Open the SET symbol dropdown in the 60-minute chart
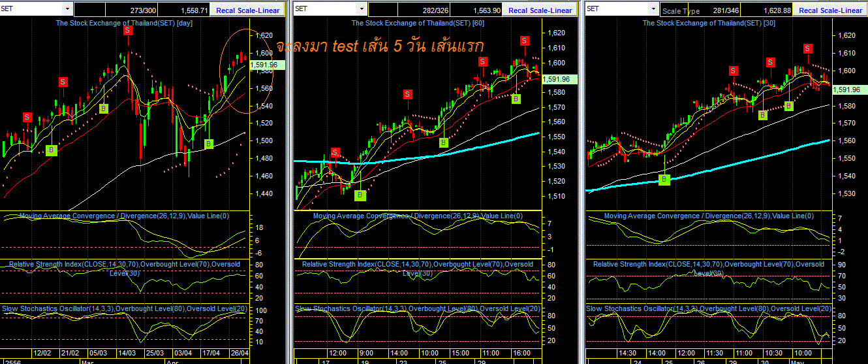Viewport: 868px width, 364px height. click(362, 9)
